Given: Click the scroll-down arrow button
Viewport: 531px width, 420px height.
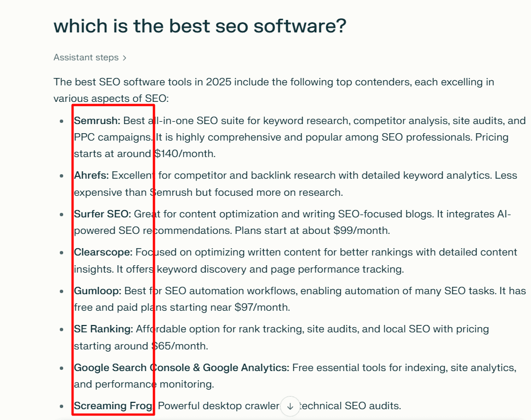Looking at the screenshot, I should 290,406.
